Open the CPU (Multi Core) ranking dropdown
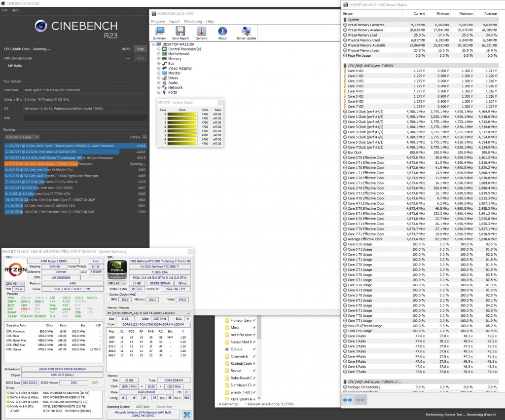The height and width of the screenshot is (420, 505). 22,137
